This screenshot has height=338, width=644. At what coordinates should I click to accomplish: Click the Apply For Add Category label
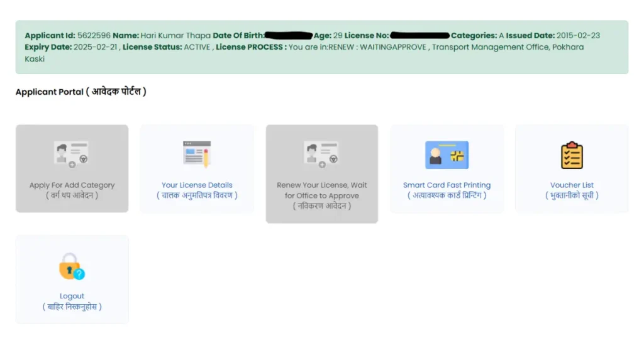(72, 185)
